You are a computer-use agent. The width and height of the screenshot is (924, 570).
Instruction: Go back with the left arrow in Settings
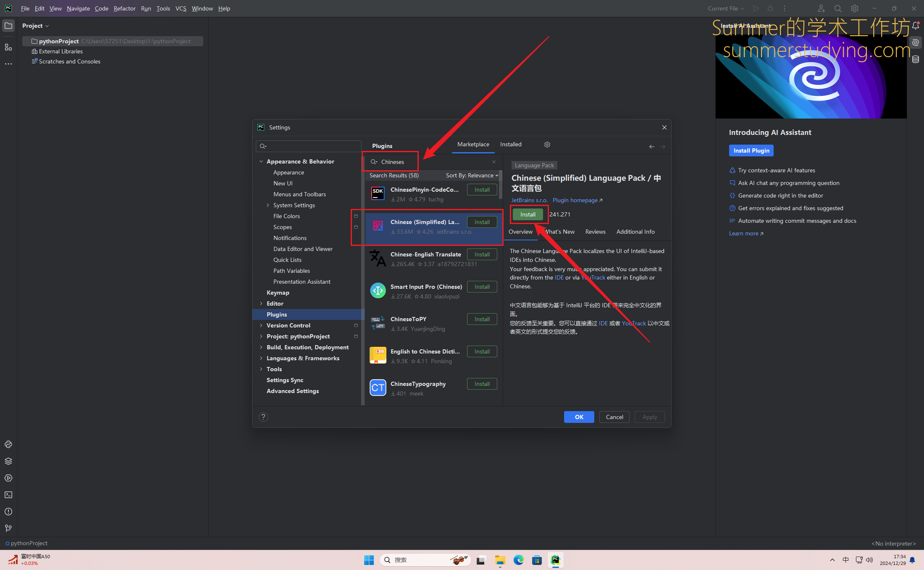[652, 147]
